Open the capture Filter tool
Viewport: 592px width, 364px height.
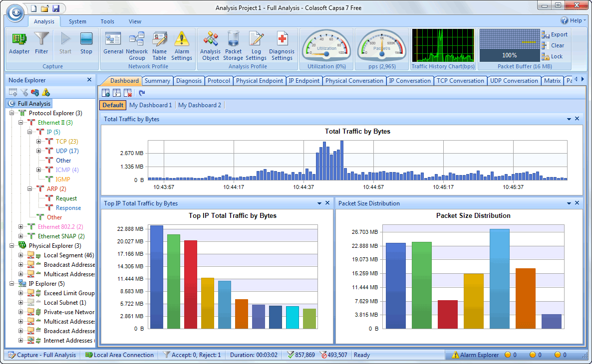click(41, 43)
